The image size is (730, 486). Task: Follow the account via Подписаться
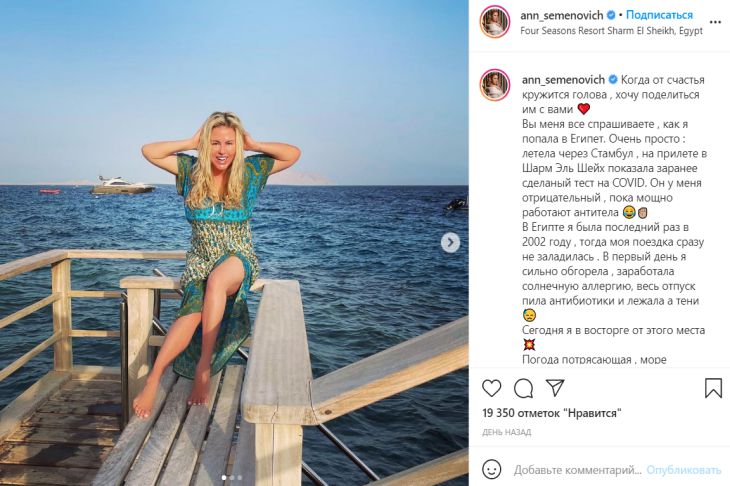pos(660,15)
